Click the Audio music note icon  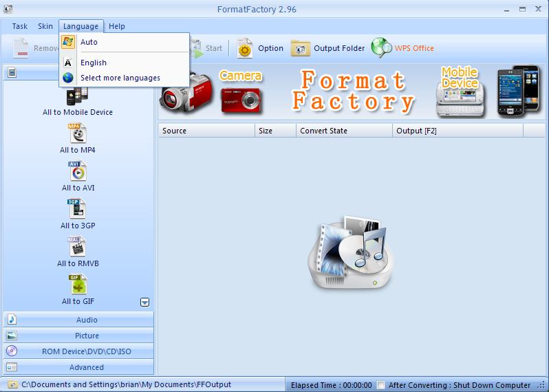point(12,319)
